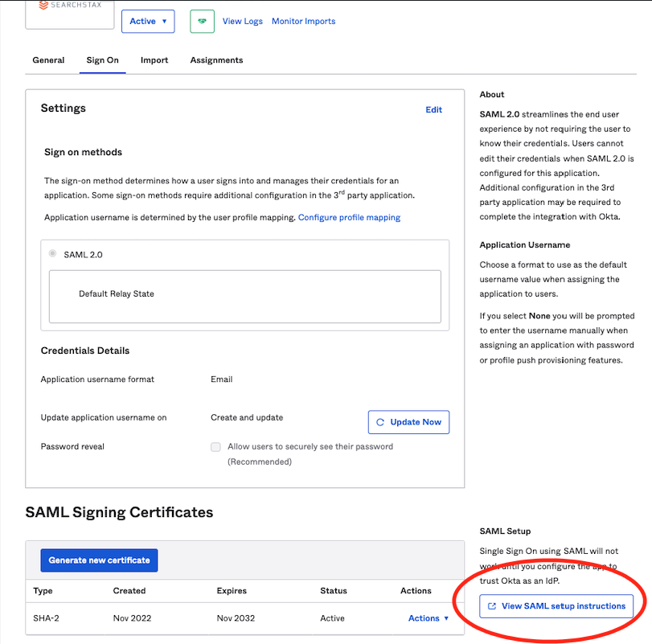
Task: Tick Allow users to securely see password
Action: coord(215,447)
